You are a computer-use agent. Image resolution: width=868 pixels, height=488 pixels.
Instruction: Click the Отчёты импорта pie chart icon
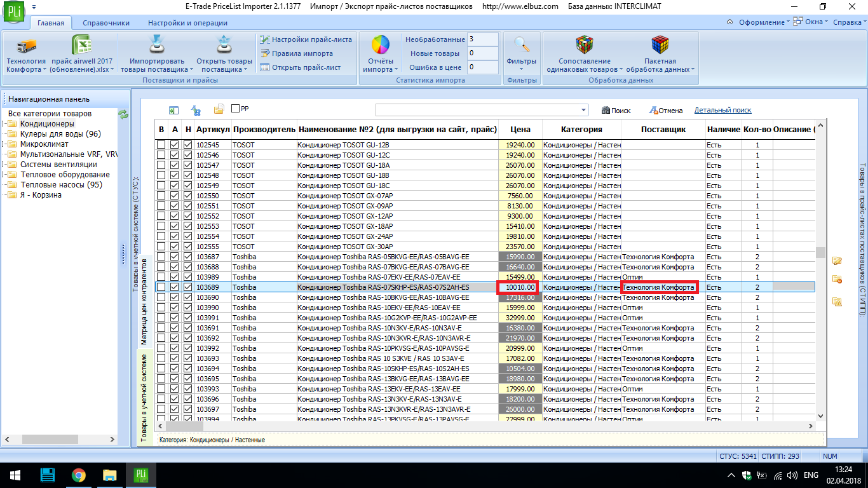coord(380,46)
